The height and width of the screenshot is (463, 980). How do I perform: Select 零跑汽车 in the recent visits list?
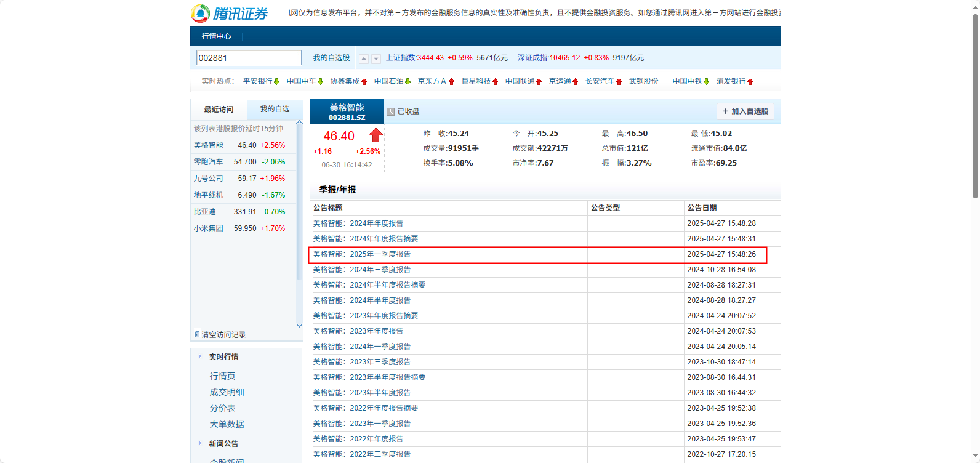click(x=209, y=162)
